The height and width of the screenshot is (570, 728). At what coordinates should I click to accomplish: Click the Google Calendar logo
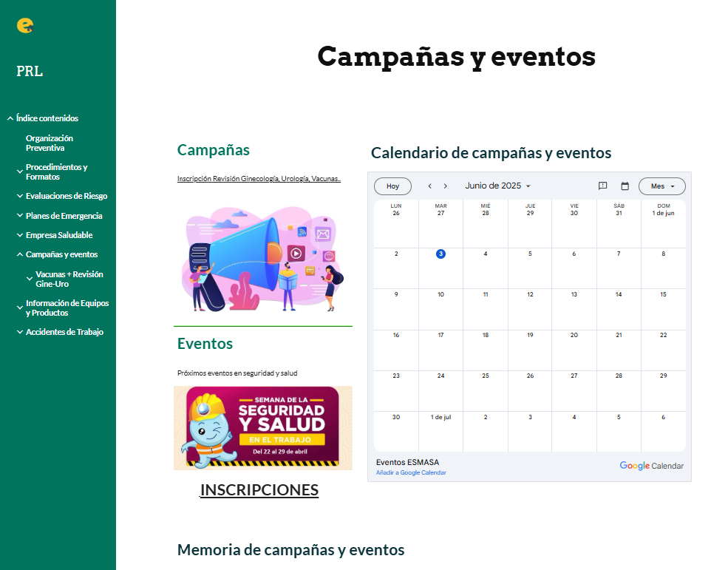pyautogui.click(x=651, y=466)
